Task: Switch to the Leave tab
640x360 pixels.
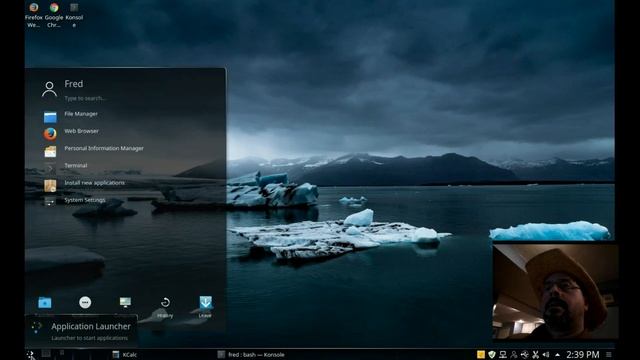Action: click(x=205, y=306)
